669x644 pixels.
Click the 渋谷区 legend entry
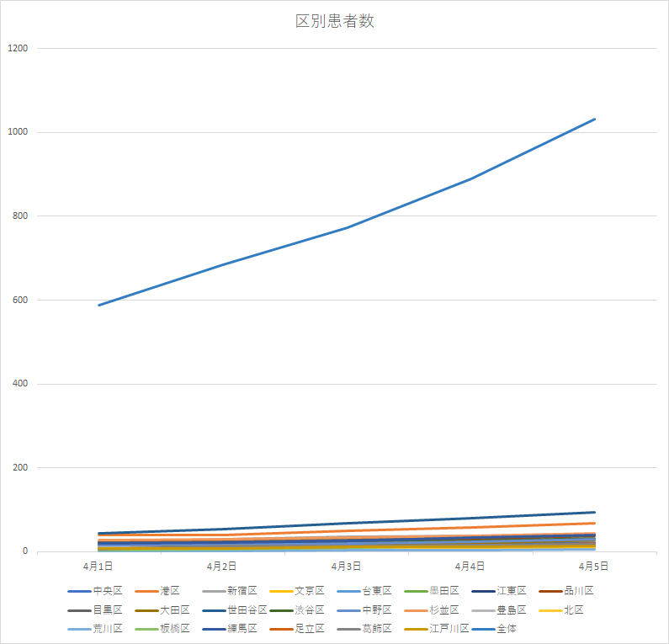point(297,610)
